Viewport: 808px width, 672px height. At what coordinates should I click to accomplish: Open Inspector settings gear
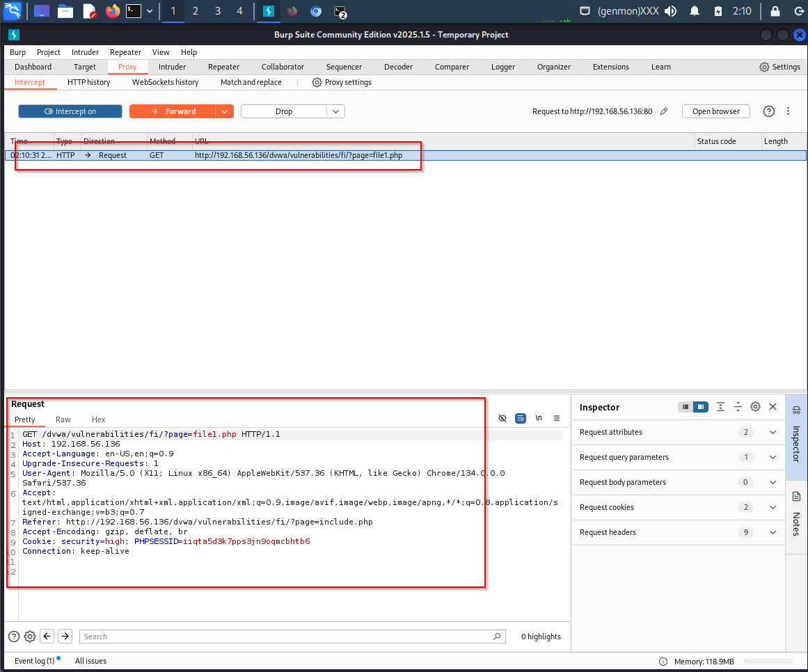click(x=755, y=407)
